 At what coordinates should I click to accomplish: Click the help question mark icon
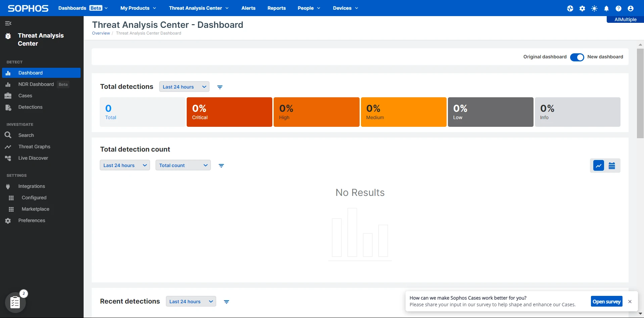coord(618,8)
